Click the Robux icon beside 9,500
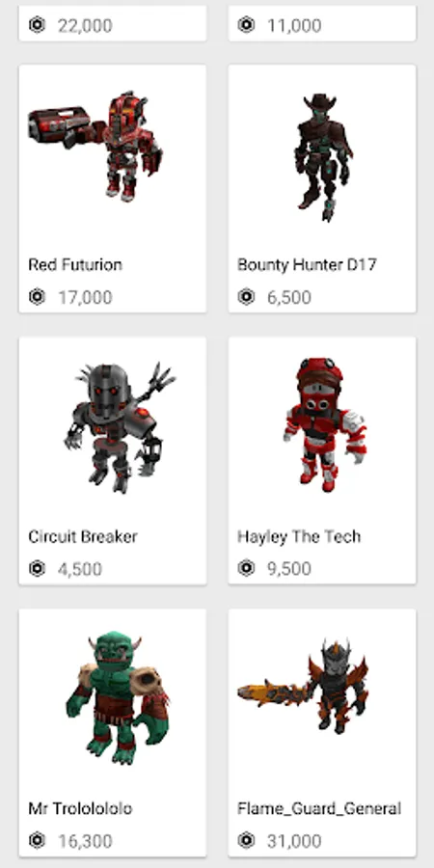The height and width of the screenshot is (868, 434). 246,568
